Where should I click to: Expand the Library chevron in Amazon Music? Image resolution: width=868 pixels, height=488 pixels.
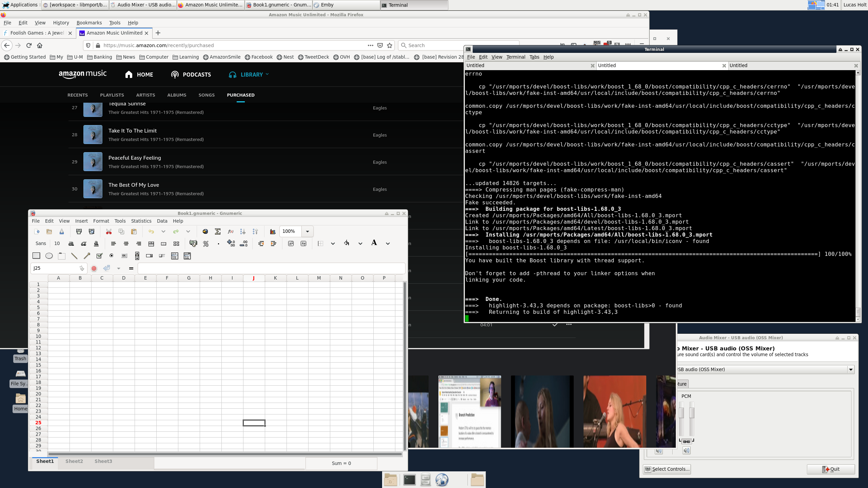point(267,74)
